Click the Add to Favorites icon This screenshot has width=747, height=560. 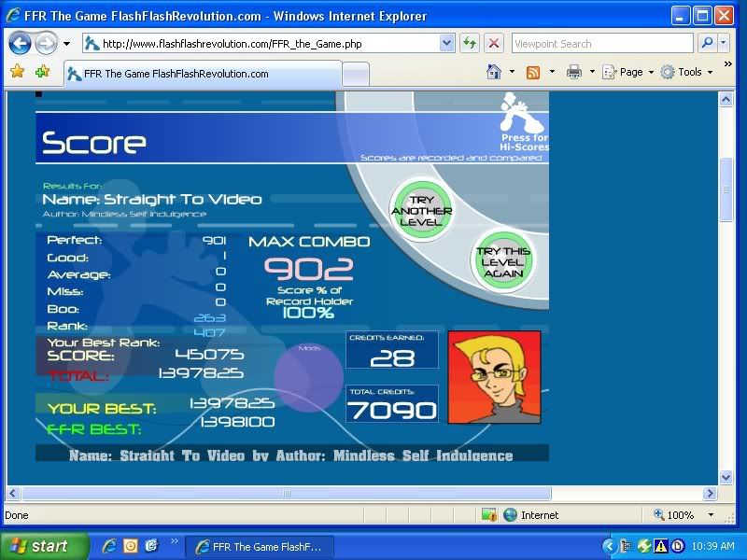pyautogui.click(x=42, y=72)
